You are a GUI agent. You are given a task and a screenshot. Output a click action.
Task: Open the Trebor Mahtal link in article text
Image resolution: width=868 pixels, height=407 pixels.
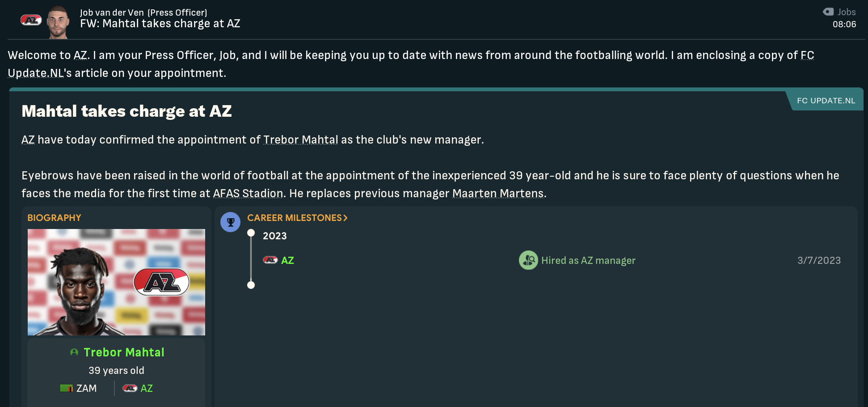300,140
